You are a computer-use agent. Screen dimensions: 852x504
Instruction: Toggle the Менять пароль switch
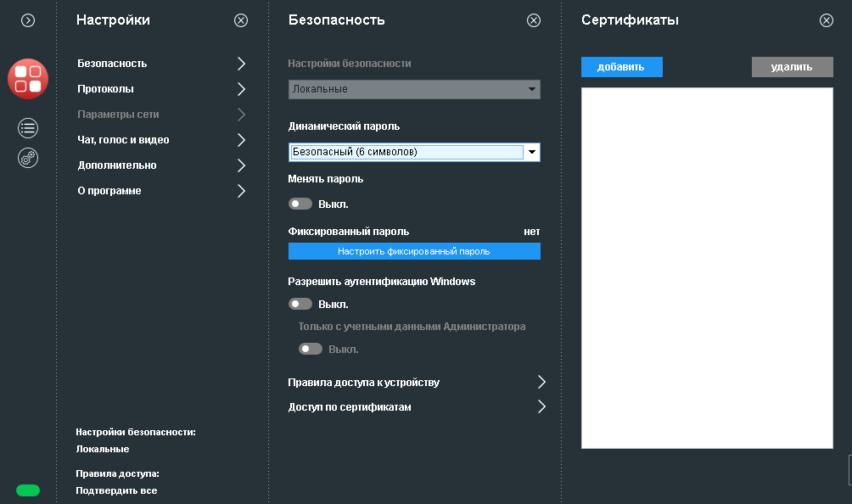tap(300, 204)
